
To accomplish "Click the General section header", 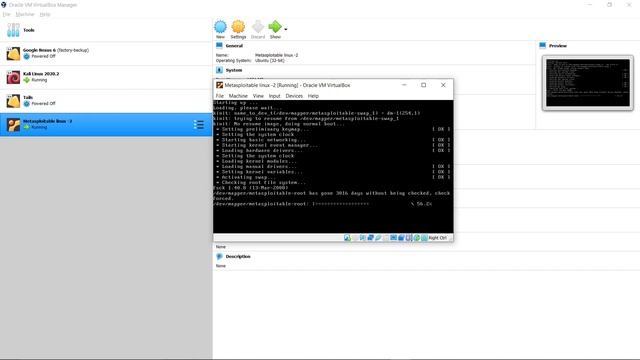I will 234,46.
